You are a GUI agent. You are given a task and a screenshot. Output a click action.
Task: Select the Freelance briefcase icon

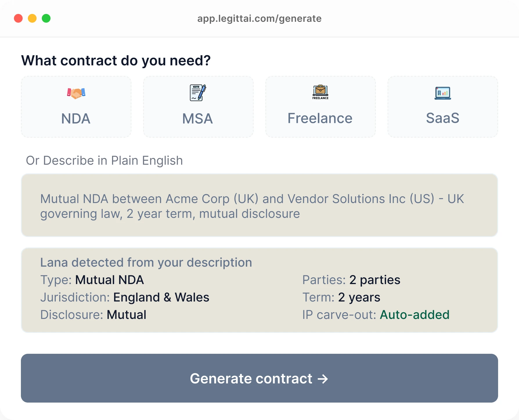[320, 92]
